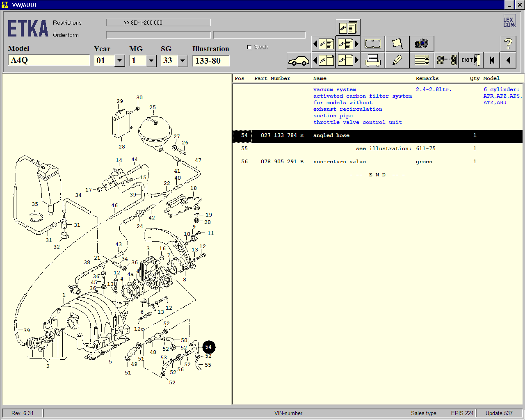Go to next illustration page only
Viewport: 525px width, 420px height.
348,60
